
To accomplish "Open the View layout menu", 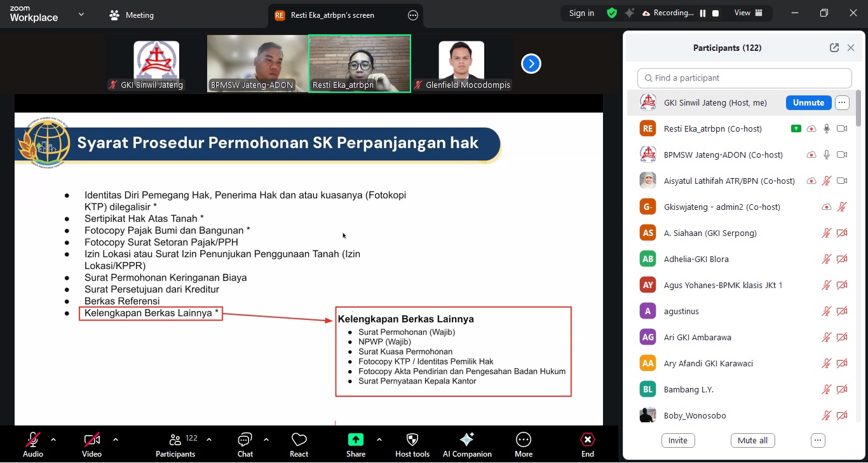I will tap(747, 13).
